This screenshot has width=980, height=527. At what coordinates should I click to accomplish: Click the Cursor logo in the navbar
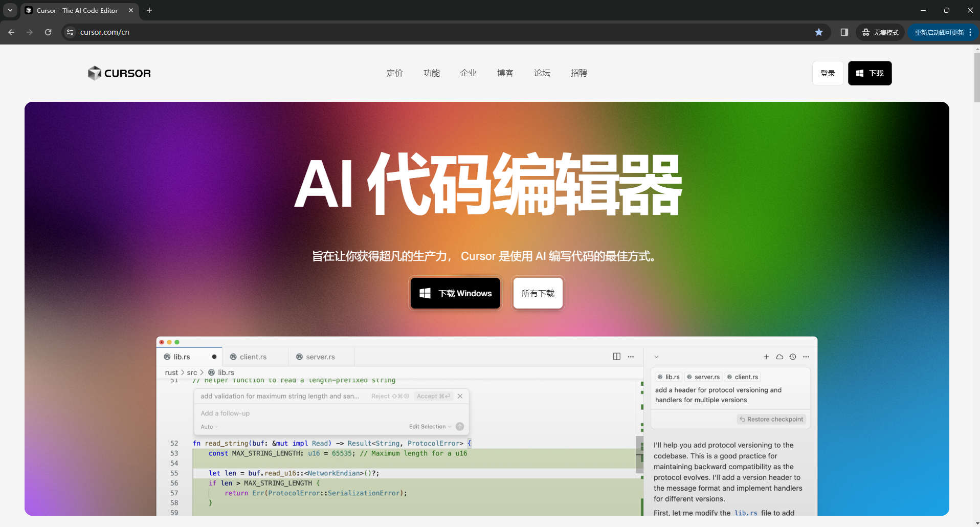click(119, 73)
